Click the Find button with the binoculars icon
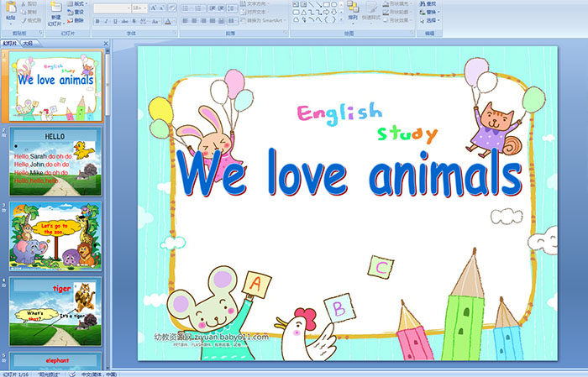 coord(428,3)
